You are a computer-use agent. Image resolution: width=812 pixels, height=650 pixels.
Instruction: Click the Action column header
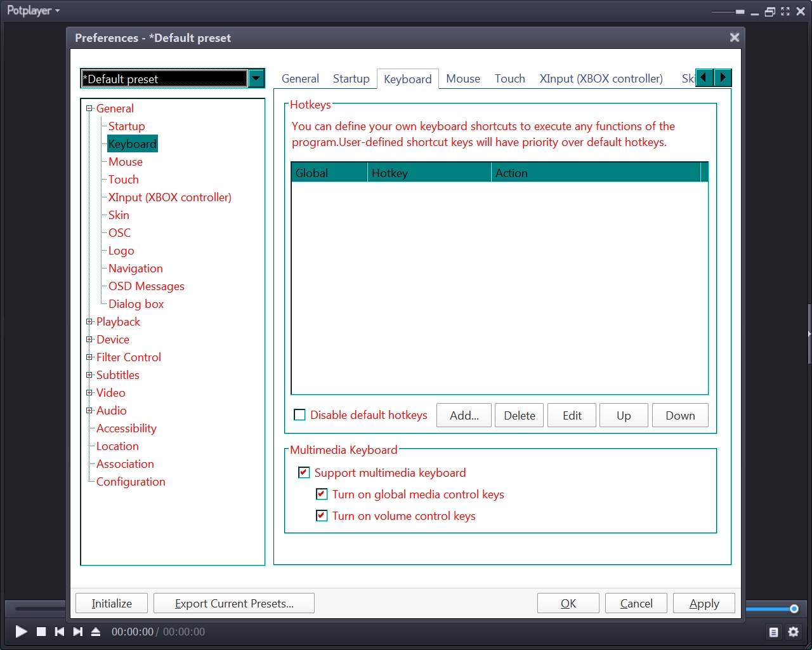click(596, 173)
